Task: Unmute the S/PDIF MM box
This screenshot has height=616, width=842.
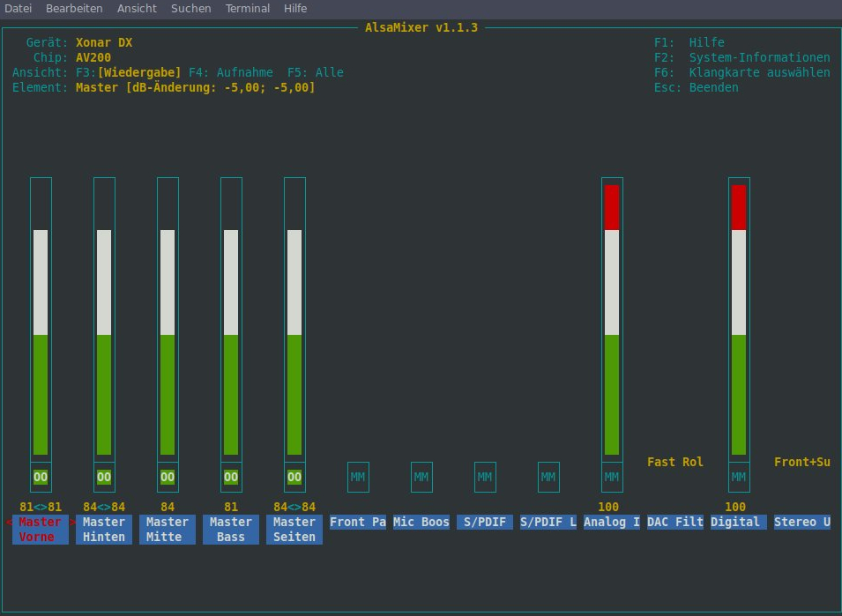Action: [485, 477]
